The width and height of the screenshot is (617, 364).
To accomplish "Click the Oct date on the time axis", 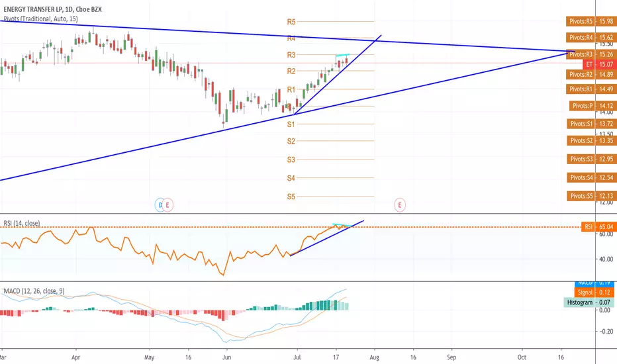I will pyautogui.click(x=522, y=357).
